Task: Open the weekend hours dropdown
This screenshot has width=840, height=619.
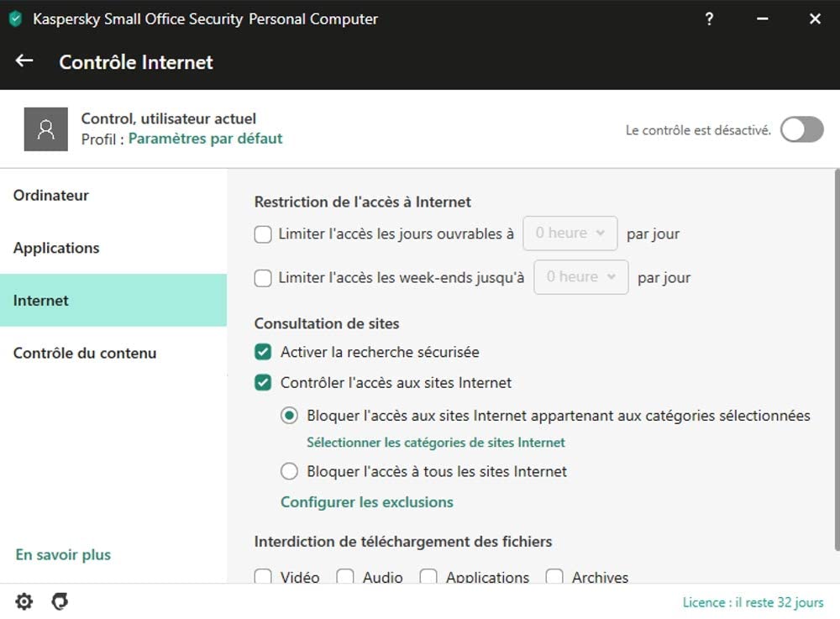Action: point(581,277)
